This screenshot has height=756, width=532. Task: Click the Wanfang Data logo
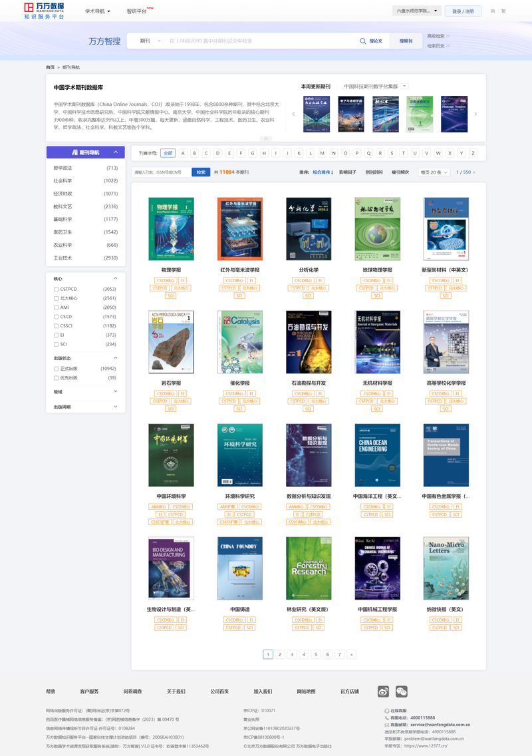tap(44, 11)
